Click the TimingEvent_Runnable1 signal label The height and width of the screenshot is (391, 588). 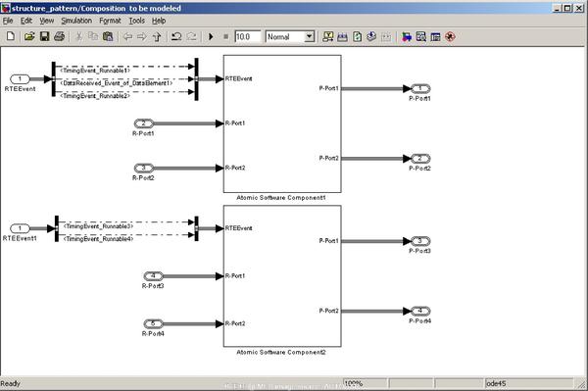[x=95, y=71]
